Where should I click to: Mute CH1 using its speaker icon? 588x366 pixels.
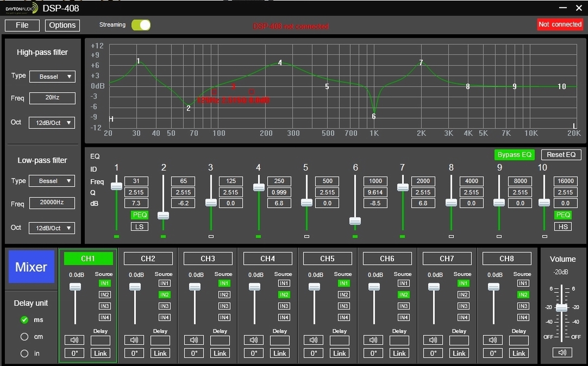pyautogui.click(x=74, y=340)
